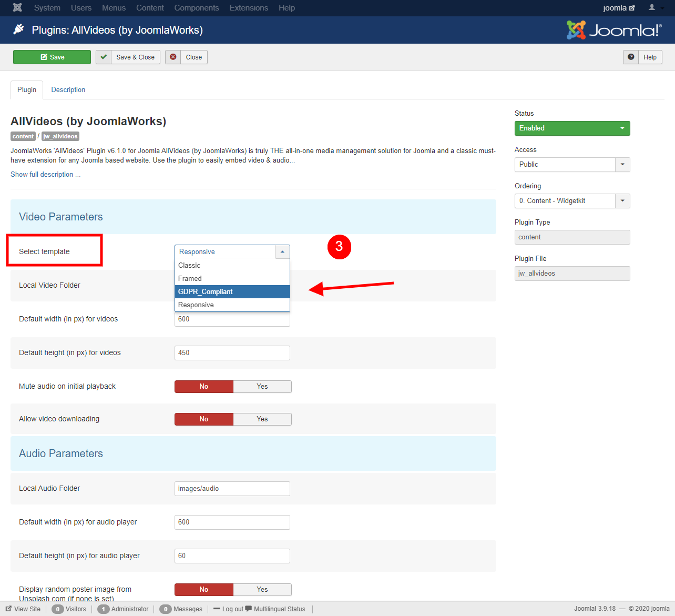
Task: Select the Plugin tab
Action: [27, 90]
